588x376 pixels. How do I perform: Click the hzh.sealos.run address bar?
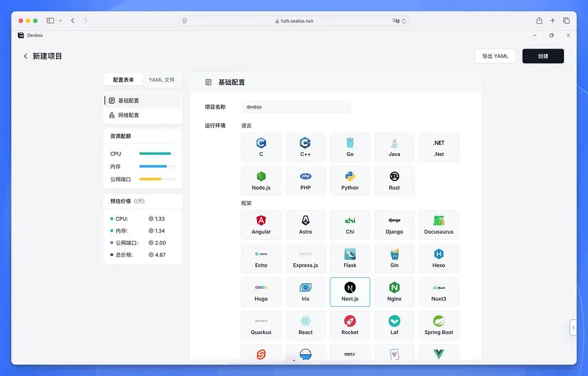click(294, 21)
